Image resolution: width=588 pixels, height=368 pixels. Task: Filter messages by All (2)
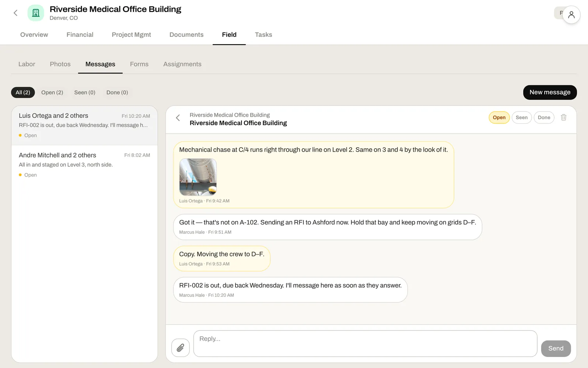pyautogui.click(x=23, y=92)
